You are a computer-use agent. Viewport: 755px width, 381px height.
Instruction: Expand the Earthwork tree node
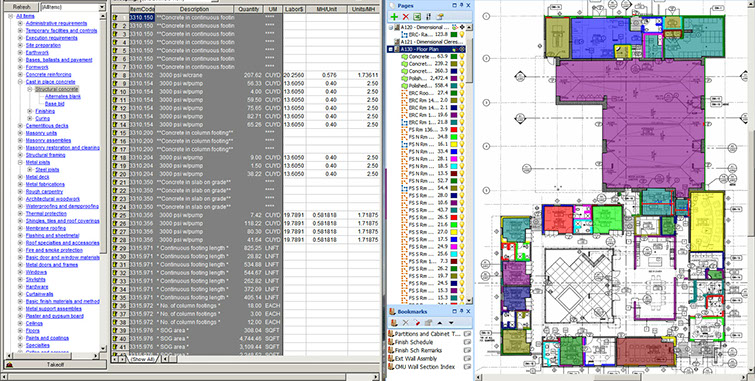click(x=20, y=53)
